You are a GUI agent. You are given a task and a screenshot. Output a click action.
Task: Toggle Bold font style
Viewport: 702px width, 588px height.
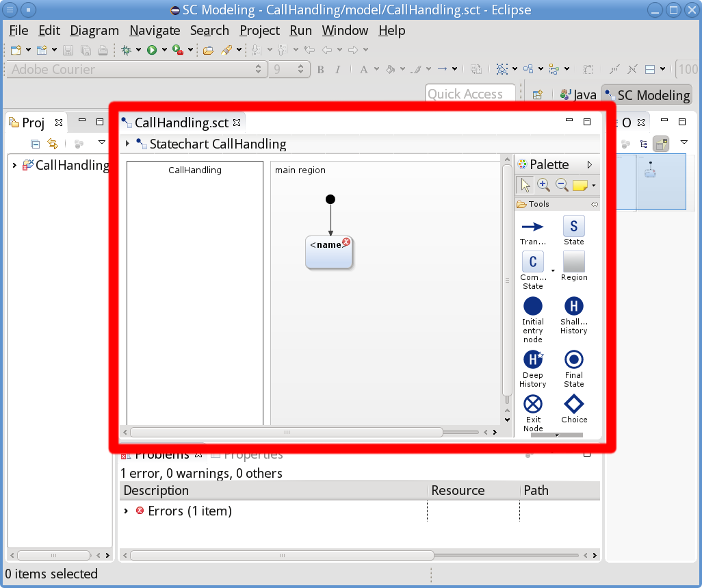[x=321, y=69]
